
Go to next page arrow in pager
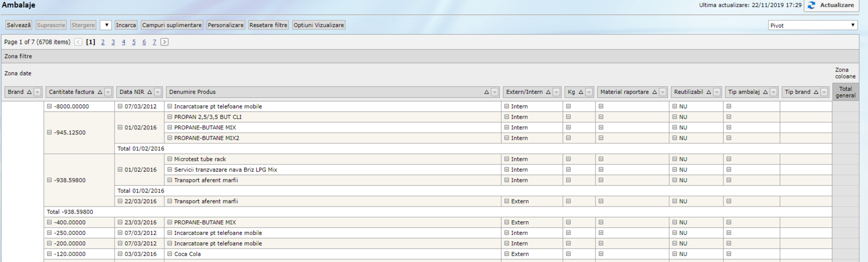164,42
